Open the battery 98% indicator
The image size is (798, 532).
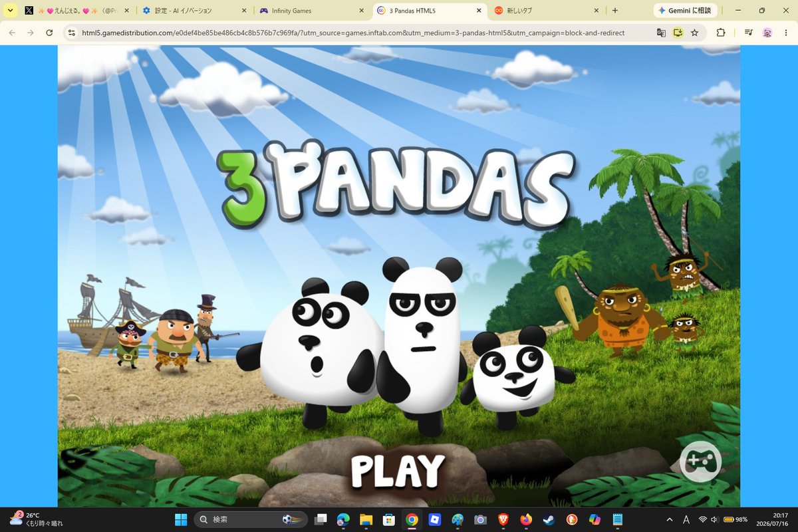tap(735, 519)
